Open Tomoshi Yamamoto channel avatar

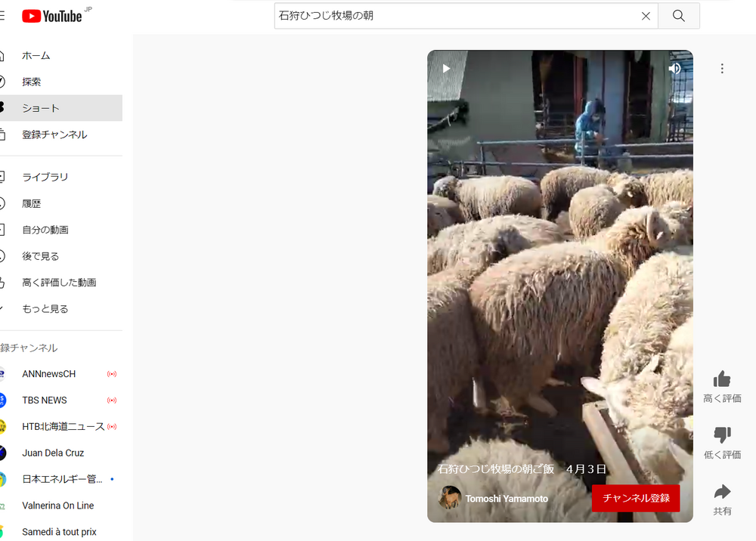pos(450,498)
